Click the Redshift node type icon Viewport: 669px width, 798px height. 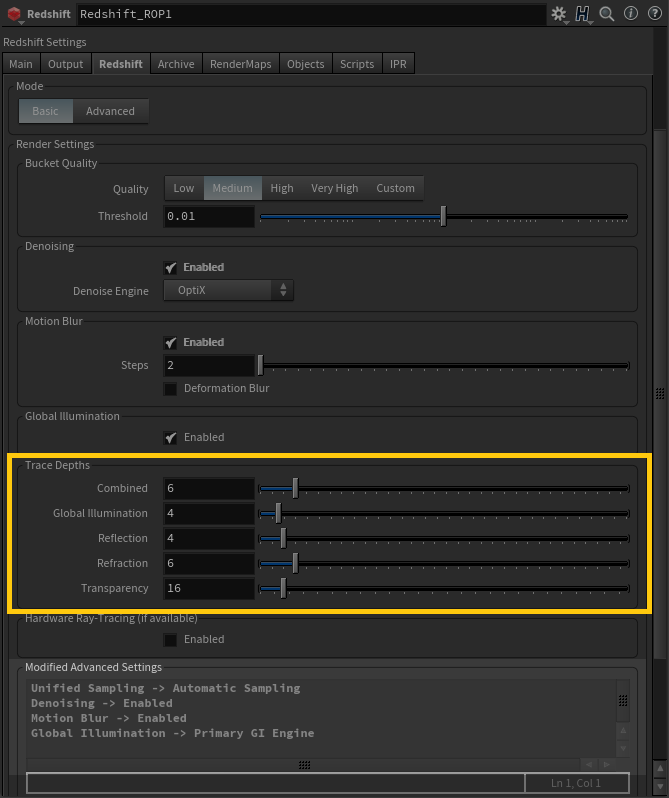tap(14, 14)
